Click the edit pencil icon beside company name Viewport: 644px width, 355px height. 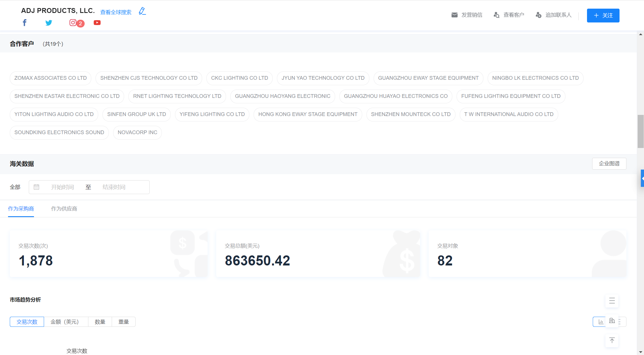pos(142,11)
